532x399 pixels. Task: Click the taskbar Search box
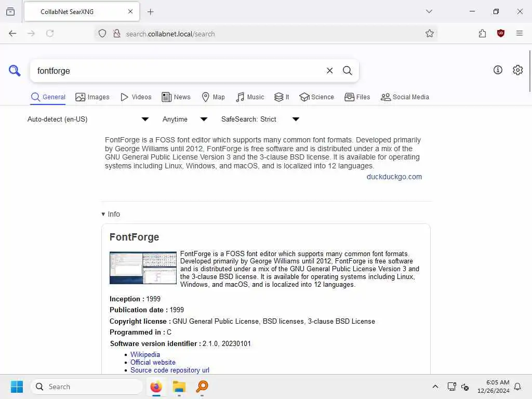87,387
